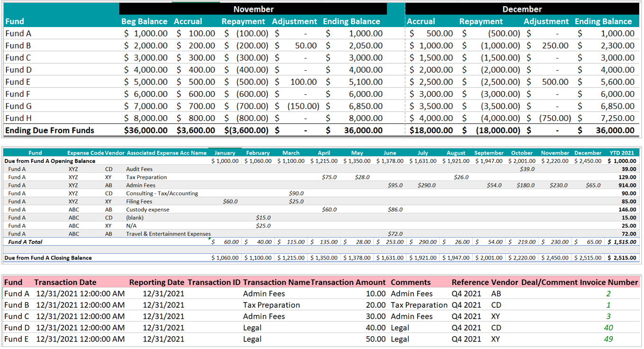Click the Invoice Number column header
The image size is (644, 349).
click(x=609, y=282)
